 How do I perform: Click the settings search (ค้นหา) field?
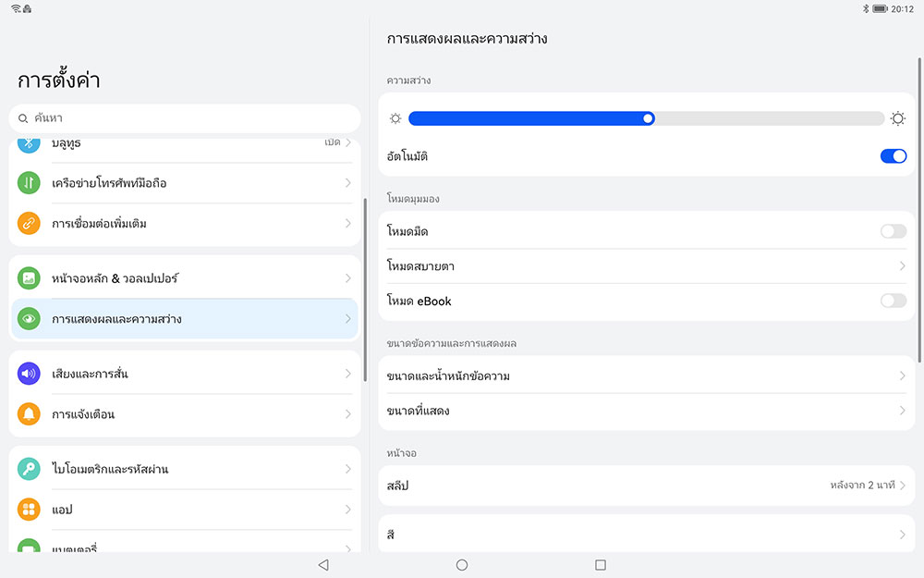185,118
